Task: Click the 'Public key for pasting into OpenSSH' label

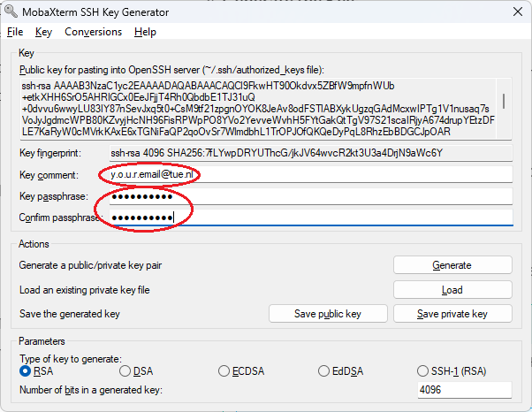Action: pyautogui.click(x=171, y=70)
